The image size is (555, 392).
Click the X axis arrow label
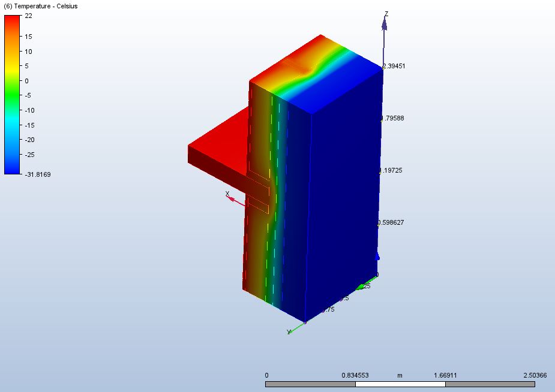click(x=227, y=194)
